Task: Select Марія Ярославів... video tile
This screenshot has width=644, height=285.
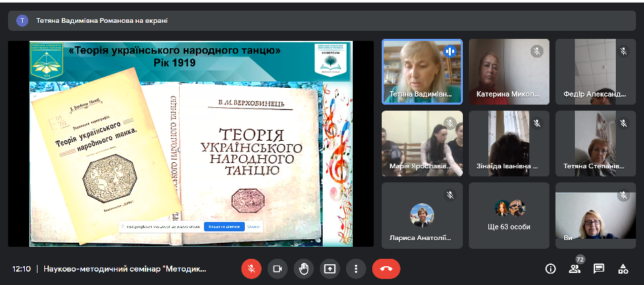Action: click(x=422, y=144)
